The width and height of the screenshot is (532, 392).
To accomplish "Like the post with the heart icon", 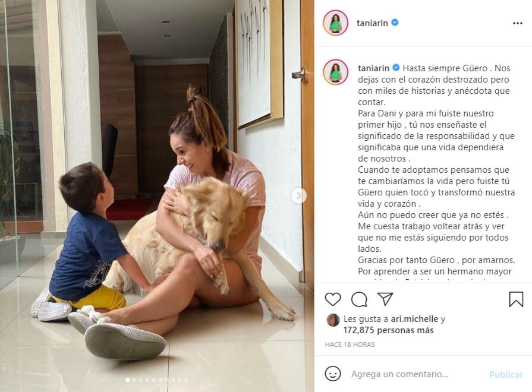I will (333, 299).
